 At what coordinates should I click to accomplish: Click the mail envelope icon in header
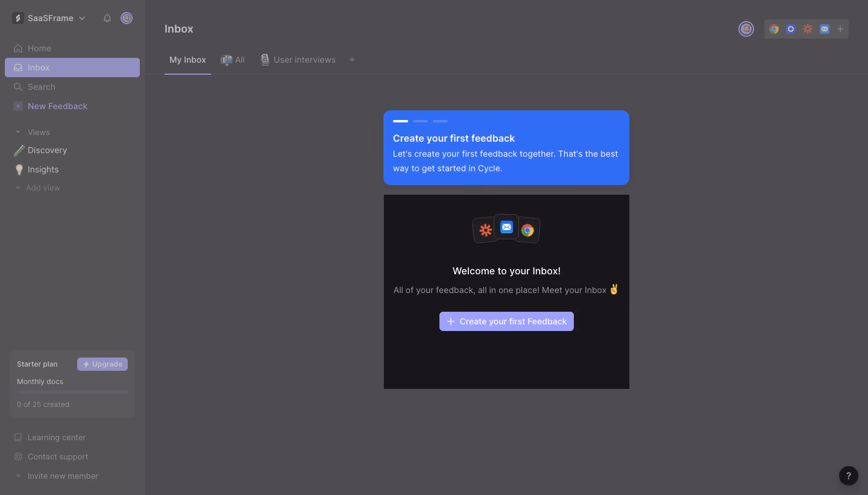coord(825,29)
